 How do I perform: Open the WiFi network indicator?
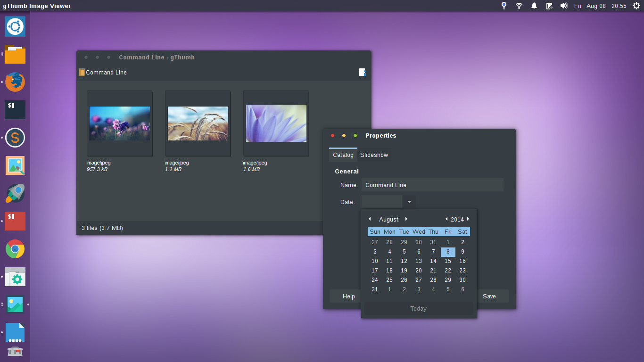click(519, 6)
